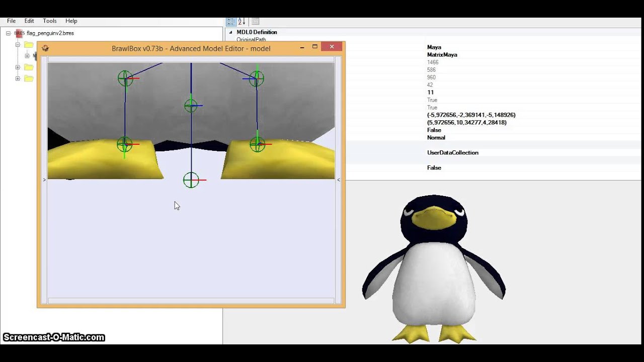Viewport: 644px width, 362px height.
Task: Click the (5,972656,10,34277,4,28418) value
Action: pyautogui.click(x=467, y=123)
